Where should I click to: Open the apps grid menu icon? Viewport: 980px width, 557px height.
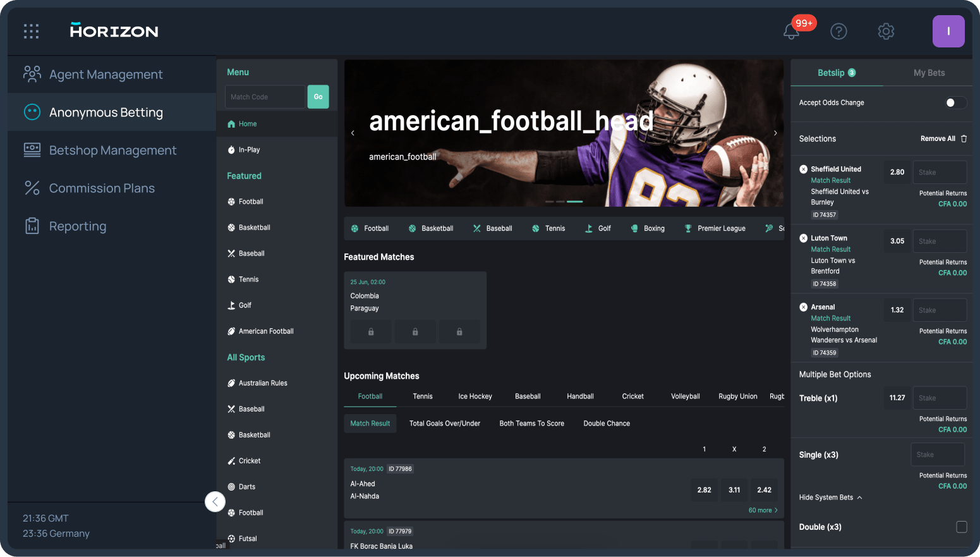[x=31, y=31]
